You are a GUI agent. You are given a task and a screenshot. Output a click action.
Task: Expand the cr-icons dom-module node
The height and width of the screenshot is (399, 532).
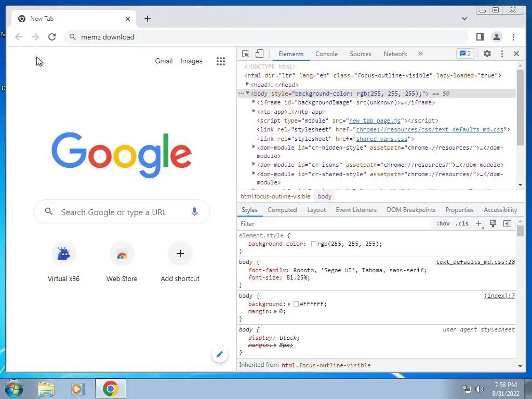point(254,164)
